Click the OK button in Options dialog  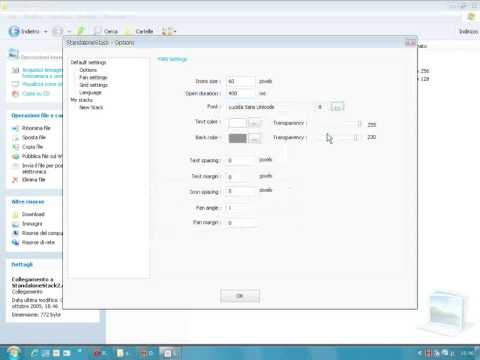click(240, 296)
